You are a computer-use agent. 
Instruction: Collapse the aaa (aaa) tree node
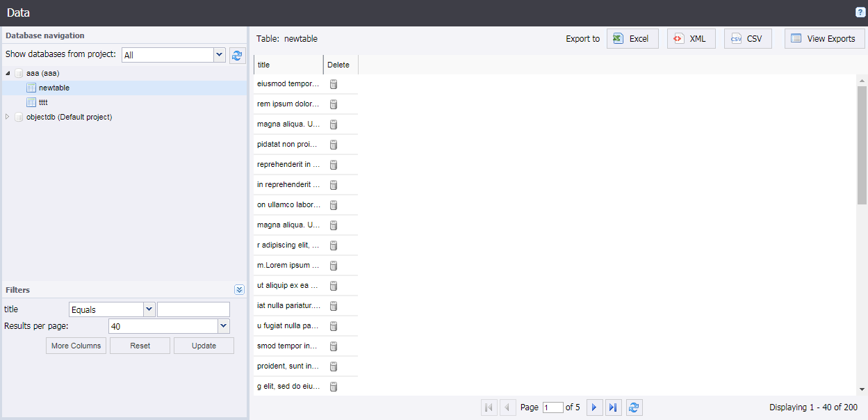coord(7,72)
